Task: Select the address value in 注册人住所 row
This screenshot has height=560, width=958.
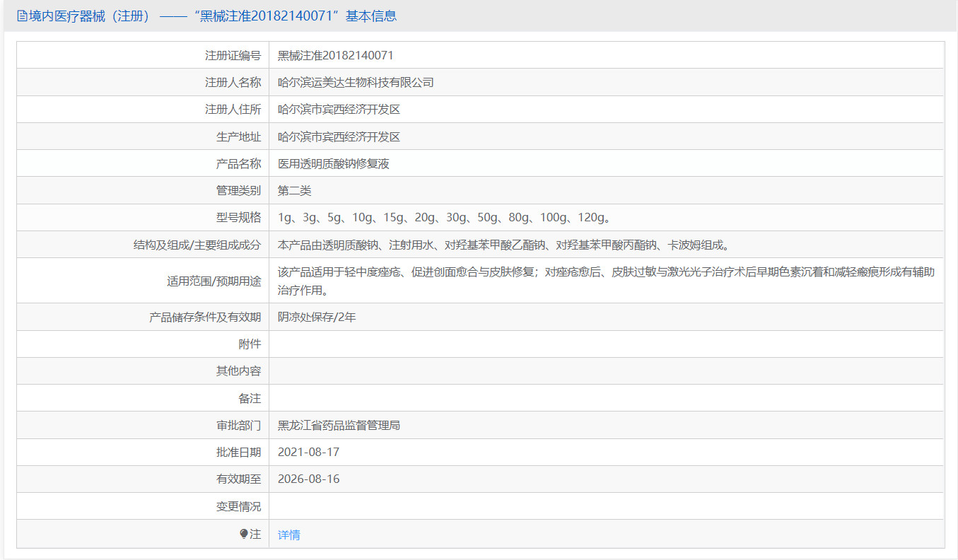Action: 339,109
